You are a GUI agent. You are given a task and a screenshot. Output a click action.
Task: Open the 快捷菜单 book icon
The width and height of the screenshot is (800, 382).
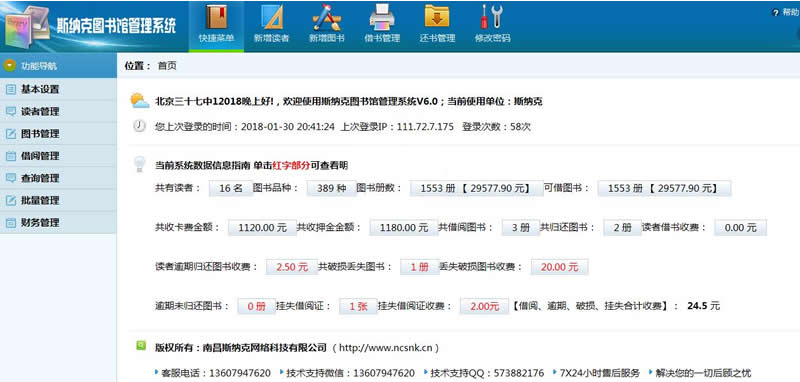pos(216,17)
